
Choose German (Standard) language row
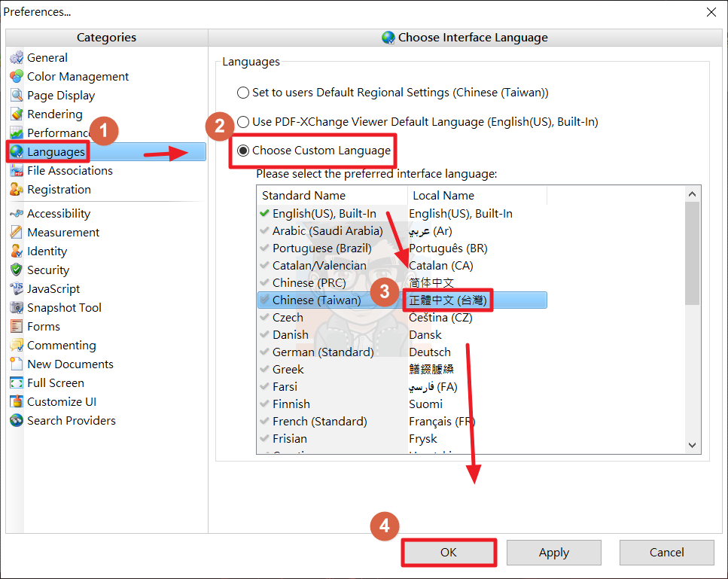point(402,352)
